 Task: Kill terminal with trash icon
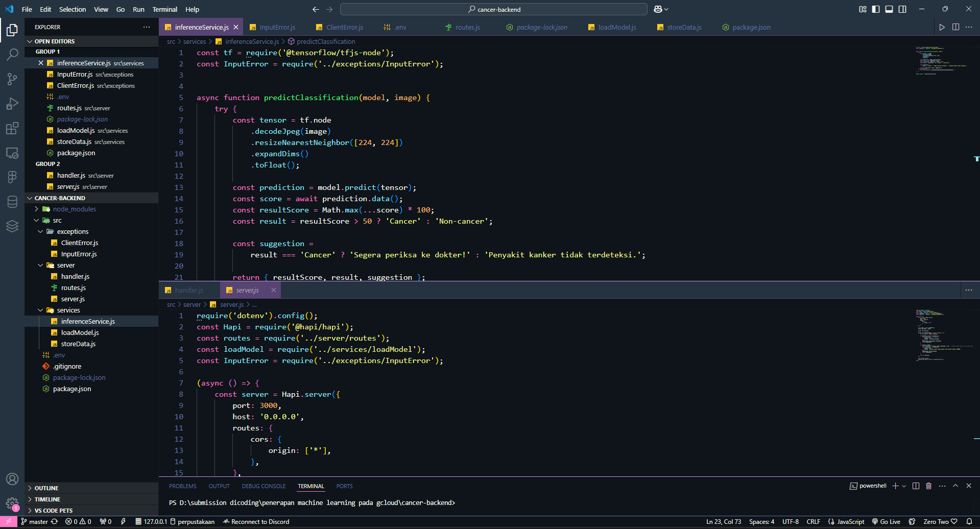click(x=929, y=486)
